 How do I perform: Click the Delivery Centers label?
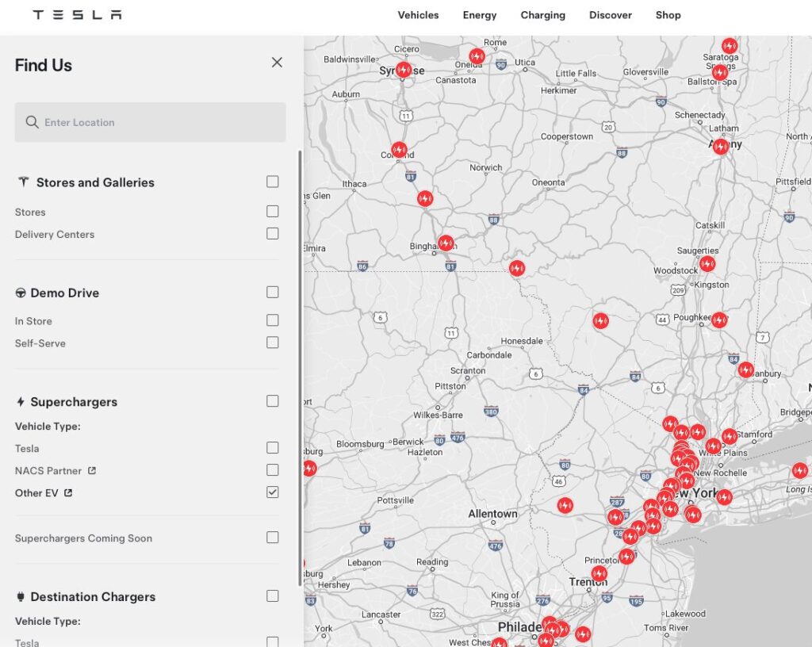pos(55,235)
